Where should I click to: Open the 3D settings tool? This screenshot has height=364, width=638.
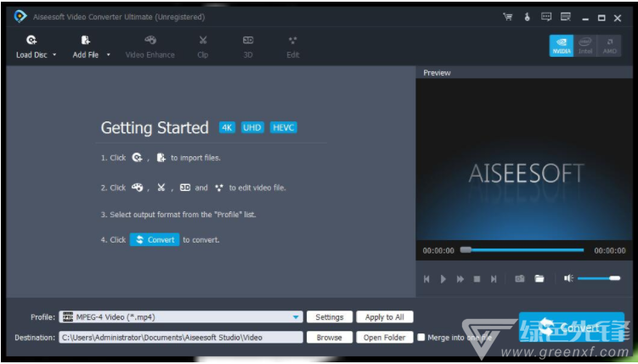pos(248,40)
